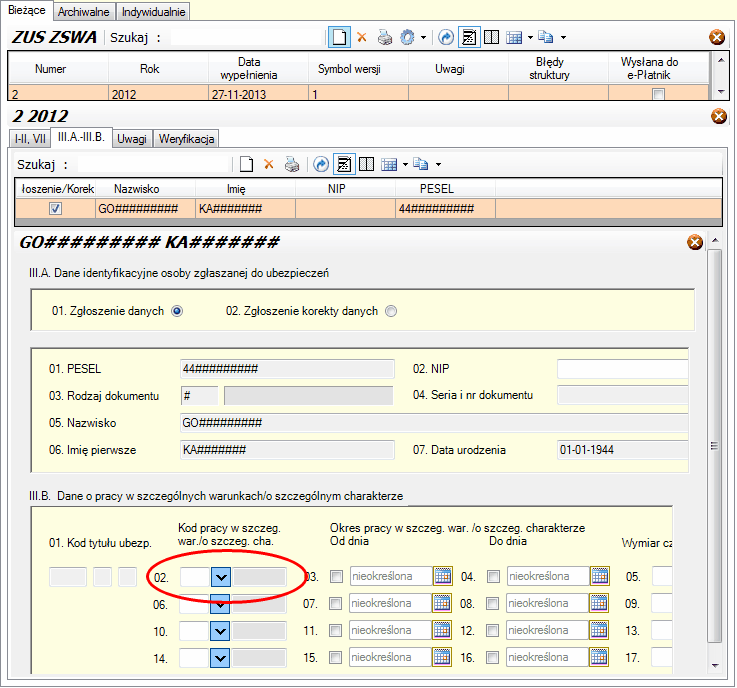This screenshot has height=688, width=737.
Task: Open calendar picker for field 07
Action: pos(442,603)
